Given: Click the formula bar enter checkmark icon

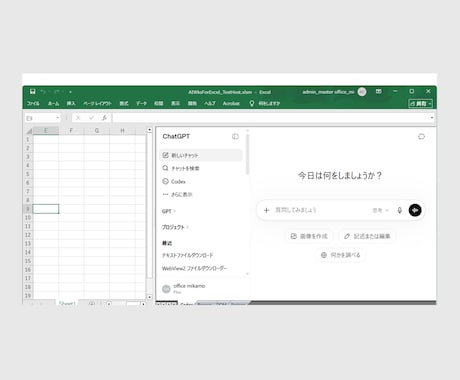Looking at the screenshot, I should (x=91, y=118).
